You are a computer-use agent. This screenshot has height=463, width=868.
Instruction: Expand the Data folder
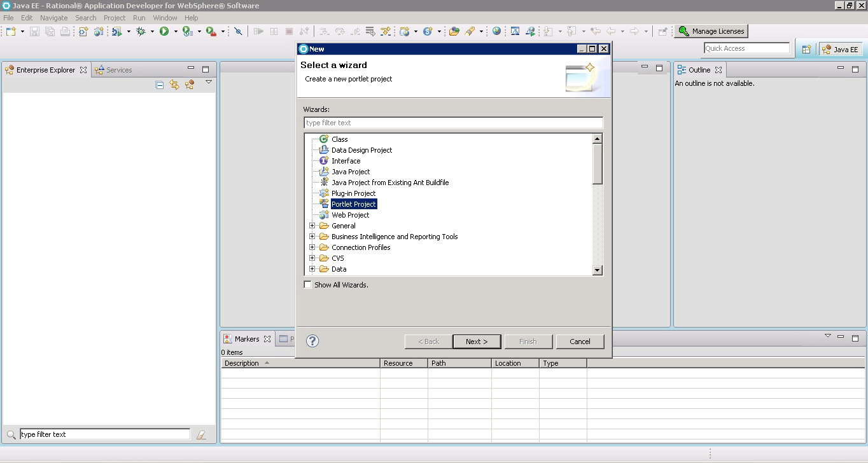click(312, 269)
